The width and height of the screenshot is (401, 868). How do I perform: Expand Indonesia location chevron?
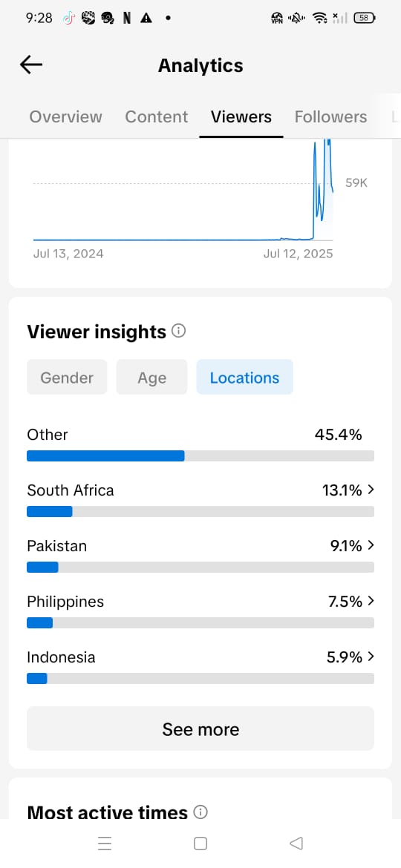click(371, 657)
